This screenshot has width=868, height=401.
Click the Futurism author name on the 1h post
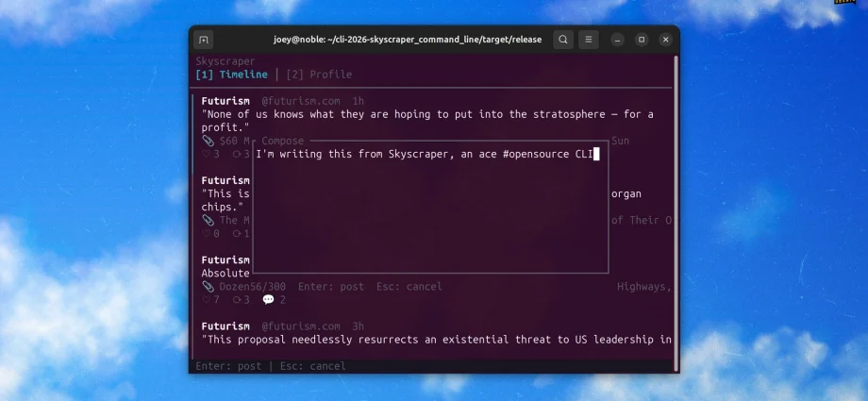(x=225, y=101)
